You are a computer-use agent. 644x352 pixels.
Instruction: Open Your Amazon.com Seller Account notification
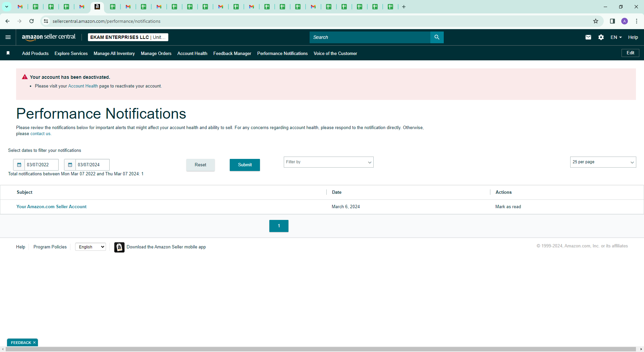tap(51, 207)
